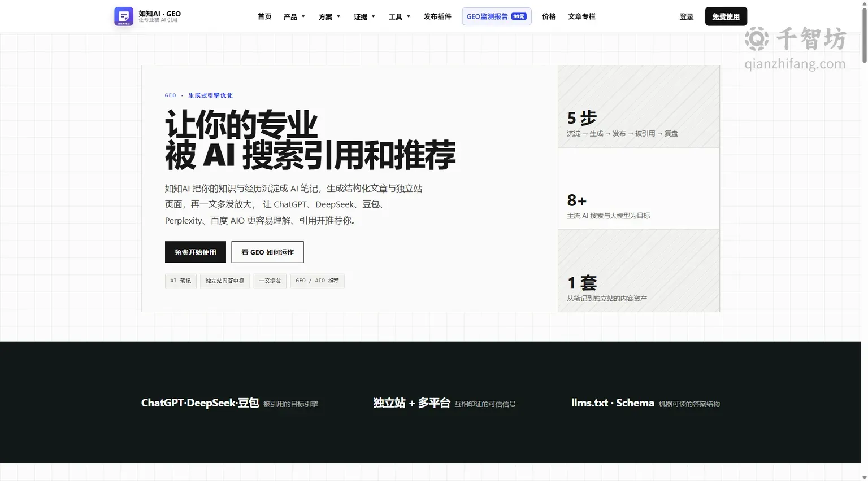Click the 被引用的目标引擎 caption
Screen dimensions: 868x481
point(290,404)
